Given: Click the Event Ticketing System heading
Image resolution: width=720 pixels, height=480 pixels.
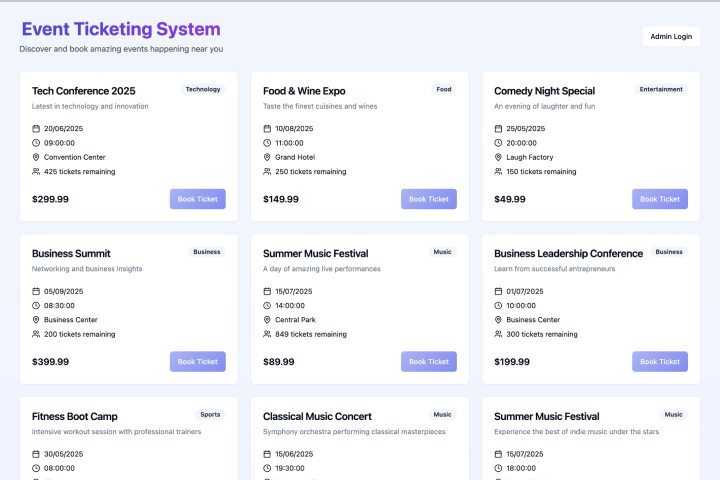Looking at the screenshot, I should (x=121, y=29).
